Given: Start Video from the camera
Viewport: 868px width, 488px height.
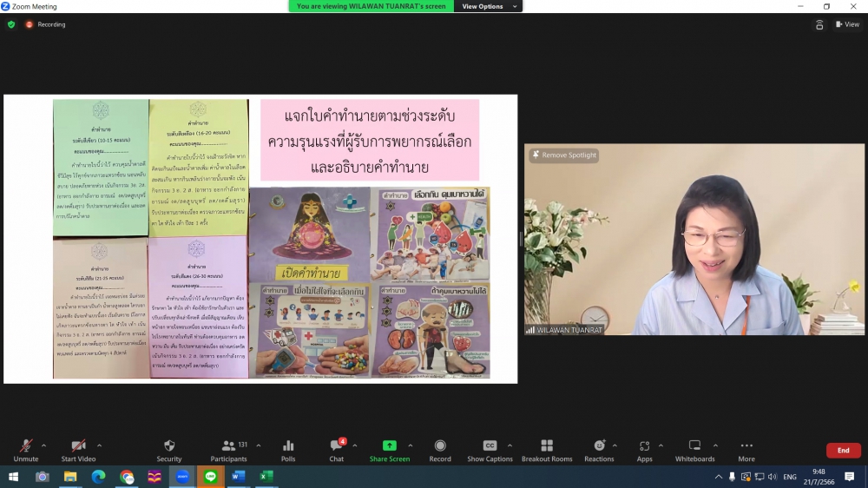Looking at the screenshot, I should coord(78,448).
